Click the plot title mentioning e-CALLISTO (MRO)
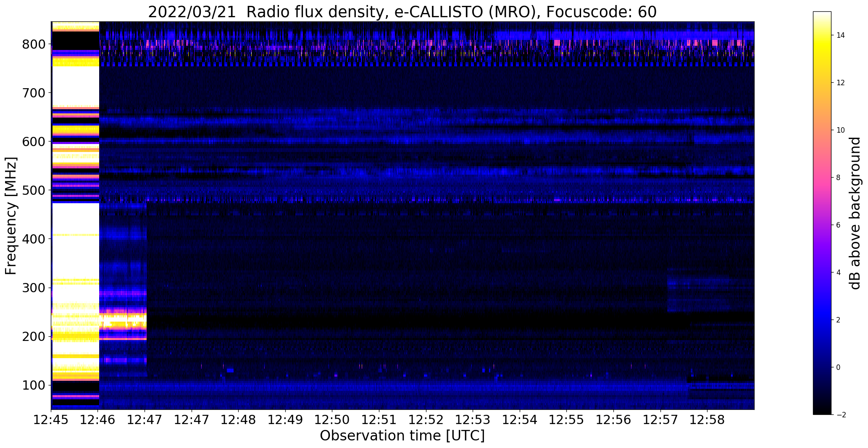The height and width of the screenshot is (448, 868). [x=402, y=12]
